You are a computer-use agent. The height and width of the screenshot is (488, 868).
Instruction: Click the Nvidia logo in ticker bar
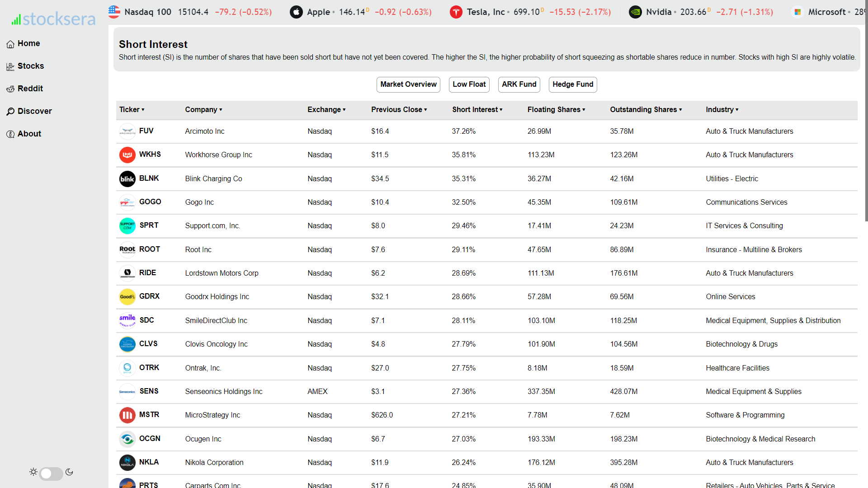tap(635, 12)
